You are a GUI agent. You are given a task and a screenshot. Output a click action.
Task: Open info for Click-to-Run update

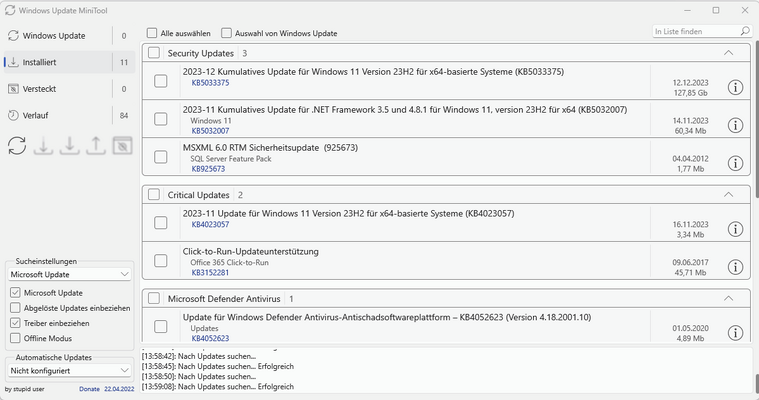(736, 267)
